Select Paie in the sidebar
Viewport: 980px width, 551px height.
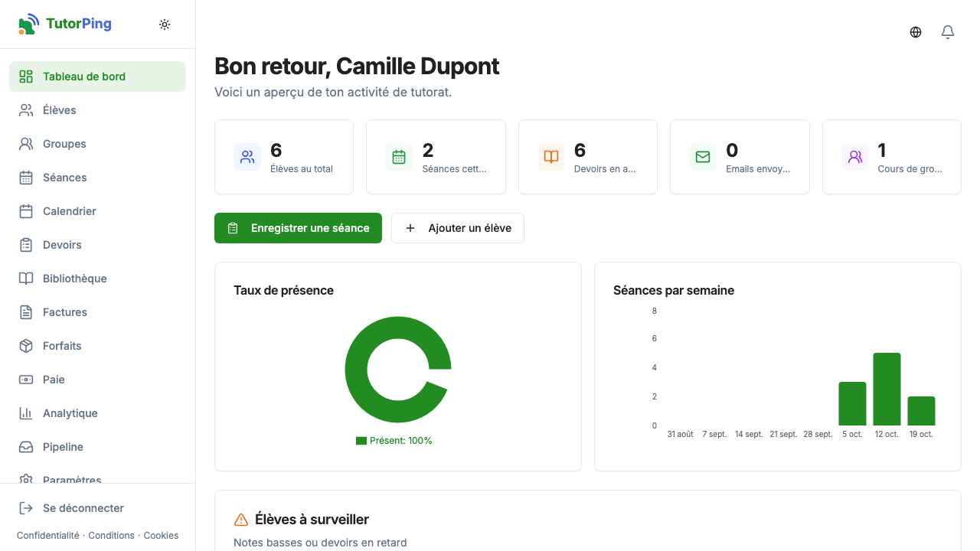point(97,380)
